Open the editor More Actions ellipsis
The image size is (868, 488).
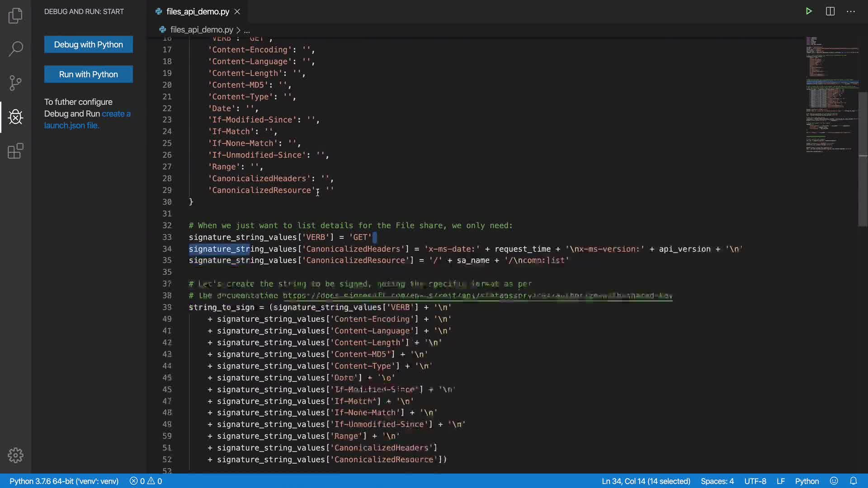(851, 11)
